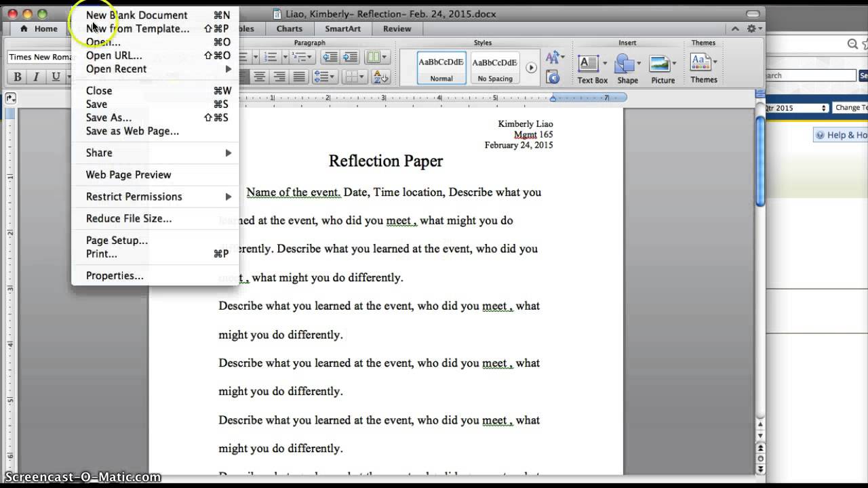Choose Save As... menu item
The width and height of the screenshot is (868, 488).
[x=155, y=118]
